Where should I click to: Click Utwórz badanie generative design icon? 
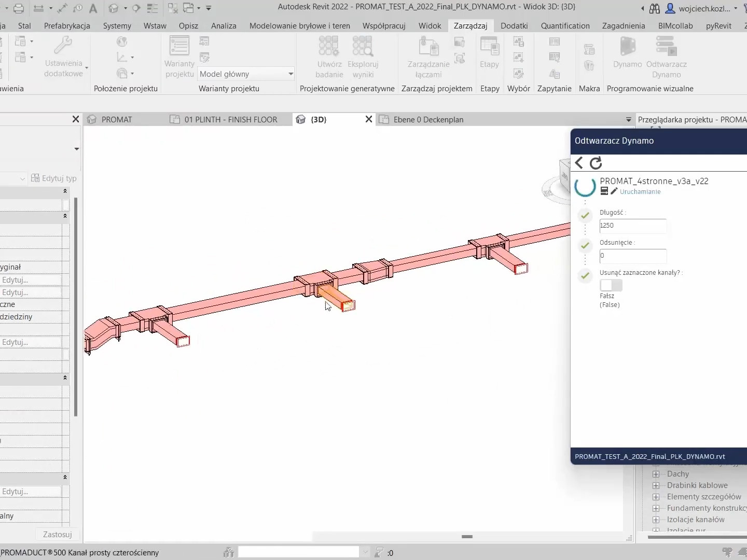pyautogui.click(x=329, y=57)
